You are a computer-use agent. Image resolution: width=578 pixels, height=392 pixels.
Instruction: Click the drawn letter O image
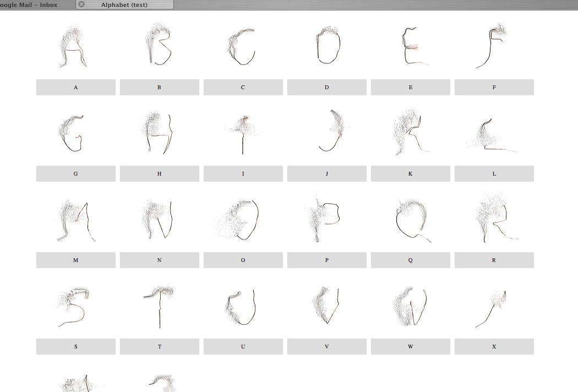236,220
